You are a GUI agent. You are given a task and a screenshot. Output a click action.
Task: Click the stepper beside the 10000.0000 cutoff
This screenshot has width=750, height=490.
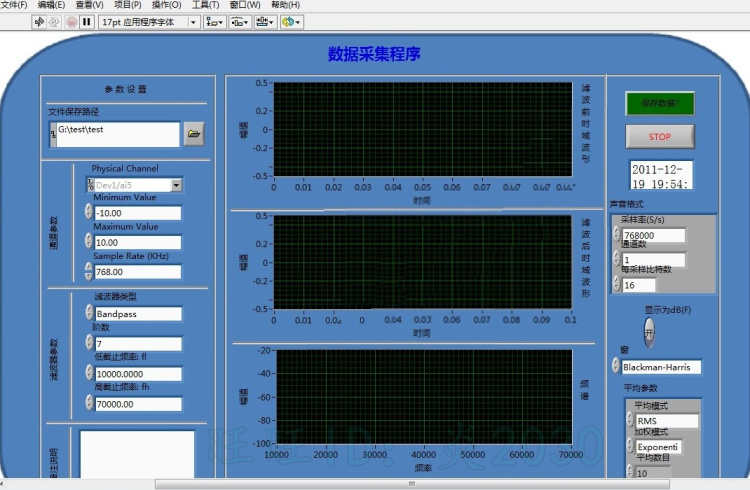tap(89, 372)
